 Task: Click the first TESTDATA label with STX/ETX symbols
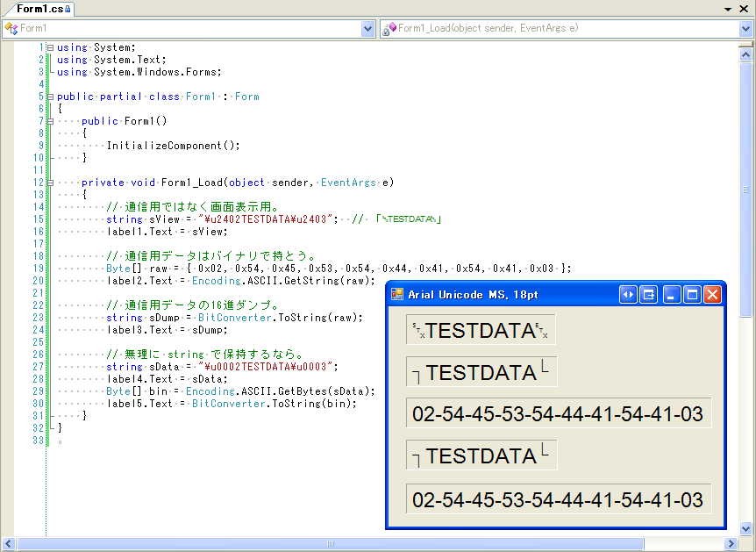pos(481,330)
